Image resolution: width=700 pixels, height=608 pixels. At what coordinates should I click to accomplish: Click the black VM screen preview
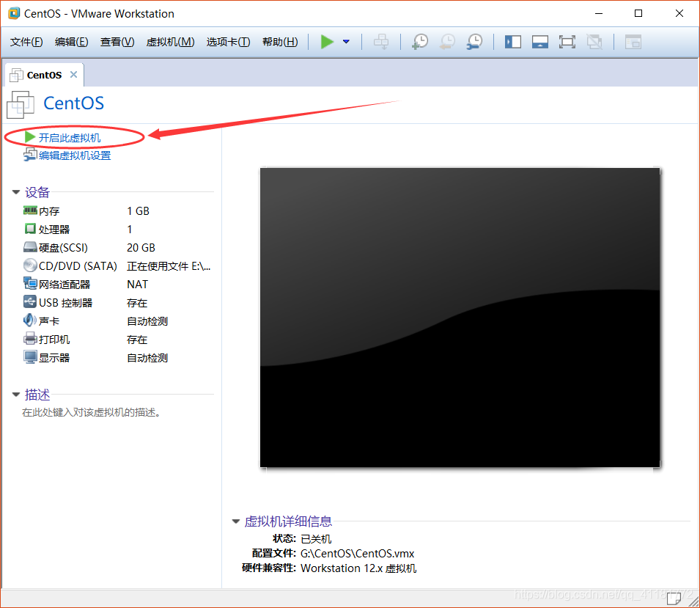460,318
